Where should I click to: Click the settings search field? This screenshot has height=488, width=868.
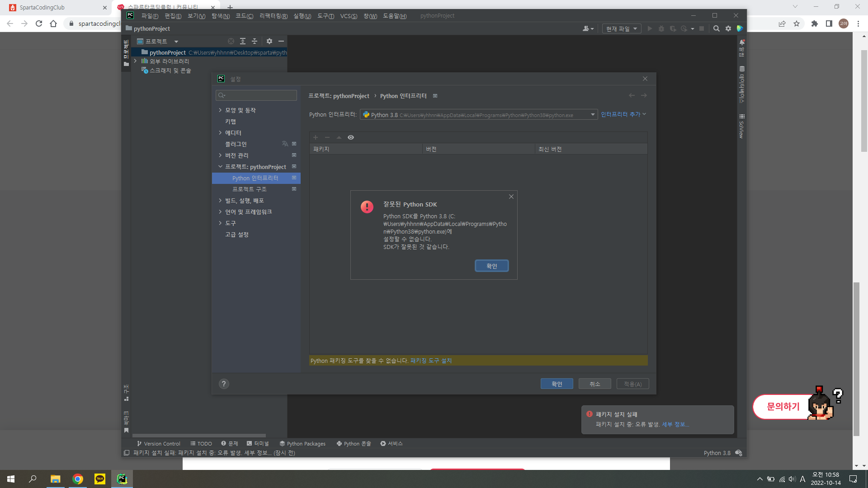click(256, 95)
